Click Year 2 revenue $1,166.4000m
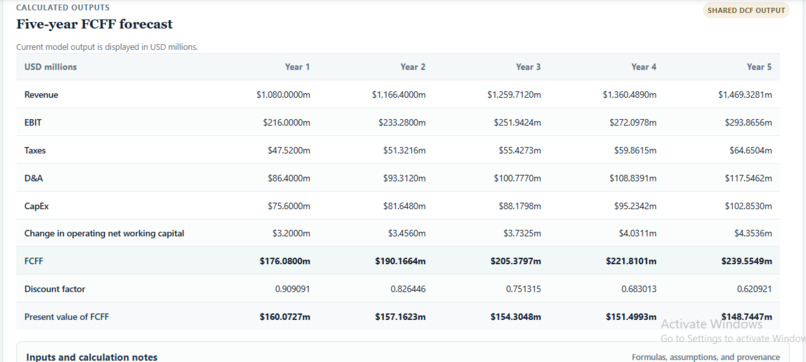Viewport: 806px width, 362px height. [x=399, y=95]
